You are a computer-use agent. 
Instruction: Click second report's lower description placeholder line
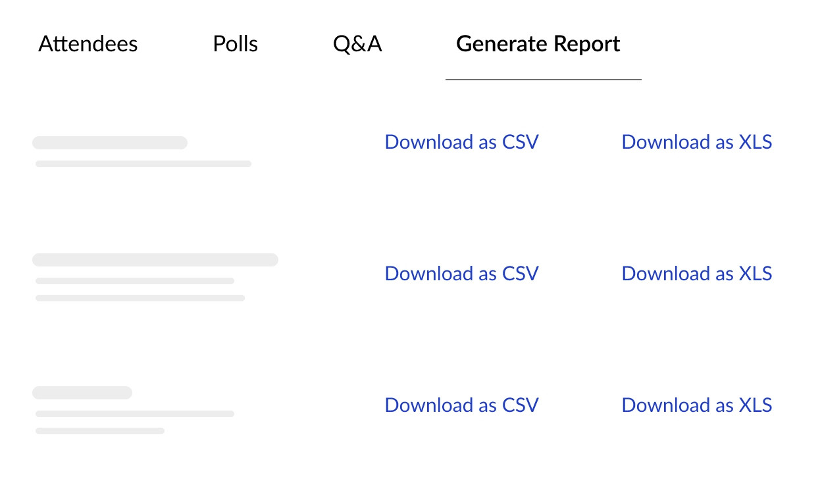point(140,298)
